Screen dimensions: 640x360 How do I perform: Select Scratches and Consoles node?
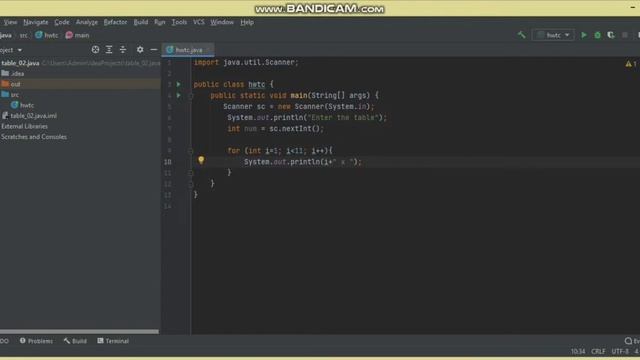click(x=34, y=137)
